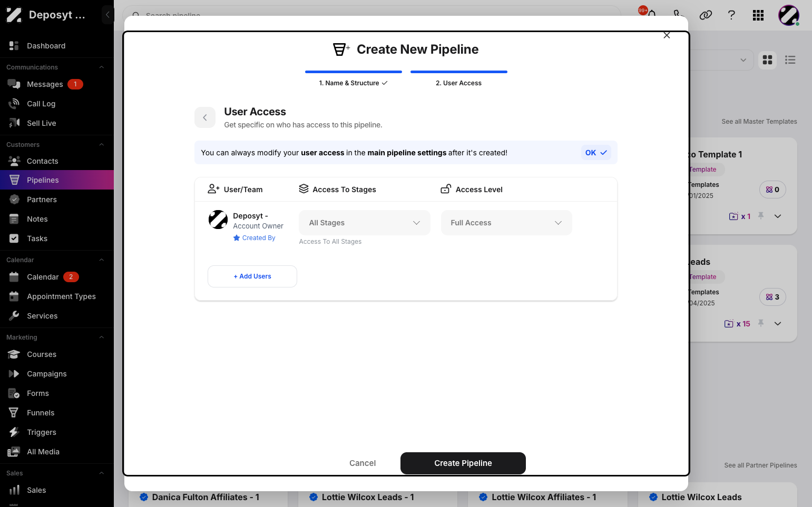Open Forms in the sidebar
The height and width of the screenshot is (507, 812).
pyautogui.click(x=57, y=393)
